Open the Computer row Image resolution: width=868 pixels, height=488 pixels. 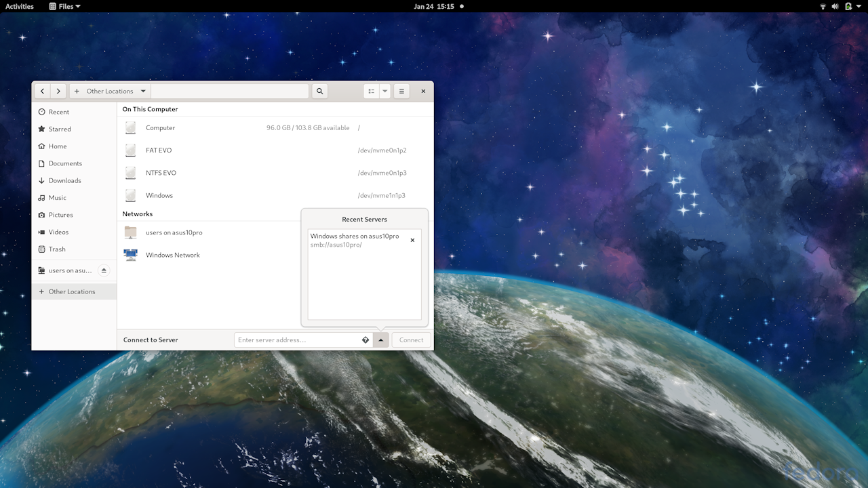point(275,127)
